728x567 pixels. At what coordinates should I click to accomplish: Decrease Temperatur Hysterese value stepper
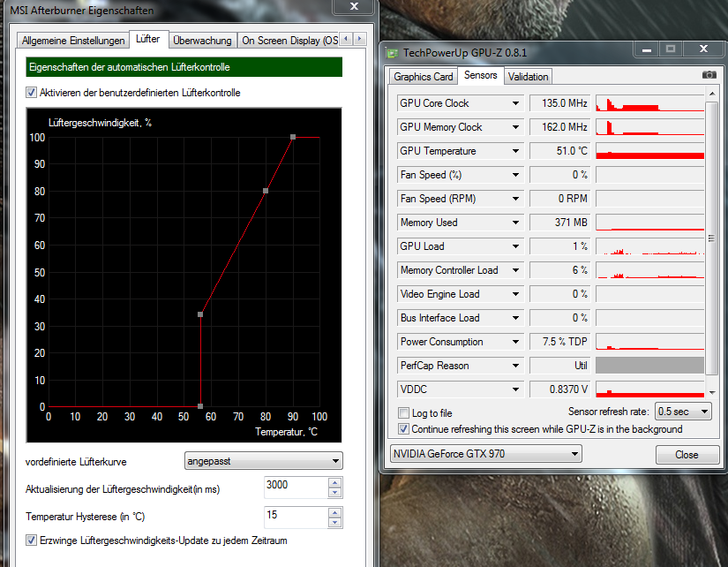click(x=334, y=522)
